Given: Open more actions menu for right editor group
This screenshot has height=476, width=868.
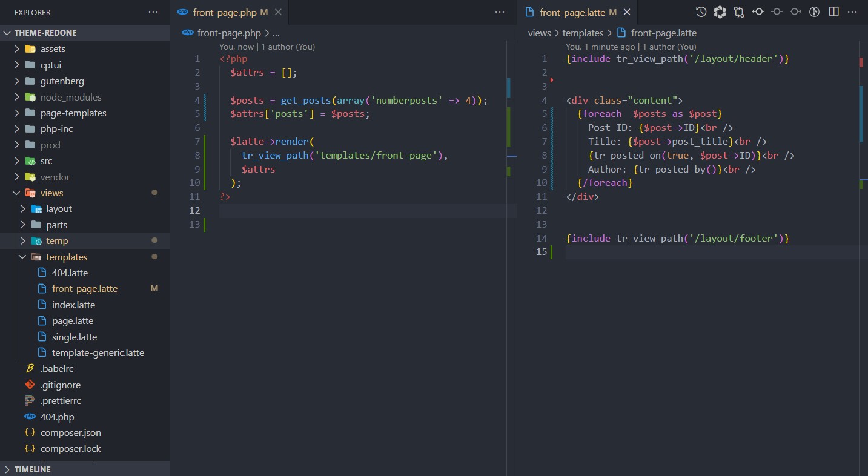Looking at the screenshot, I should 852,12.
